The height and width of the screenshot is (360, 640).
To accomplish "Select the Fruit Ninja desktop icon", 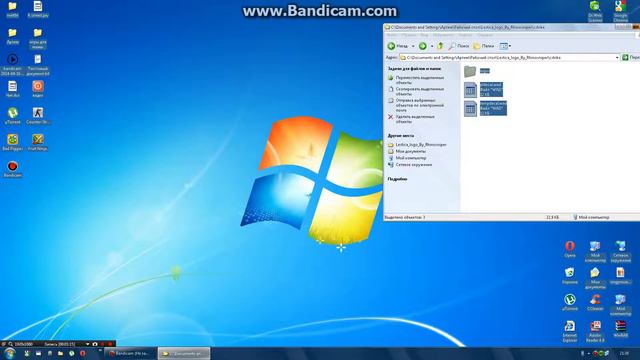I will [38, 142].
